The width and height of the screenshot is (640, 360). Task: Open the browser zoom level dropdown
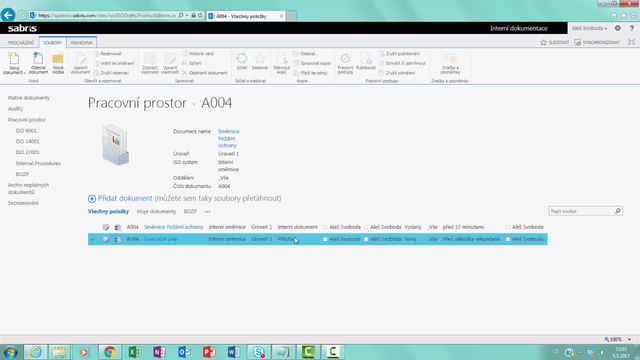tap(629, 339)
